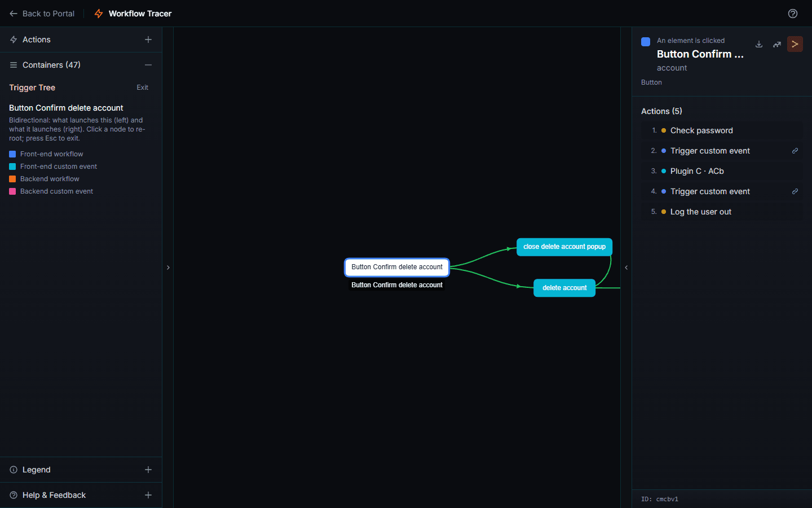The width and height of the screenshot is (812, 508).
Task: Select the delete account node
Action: click(x=564, y=288)
